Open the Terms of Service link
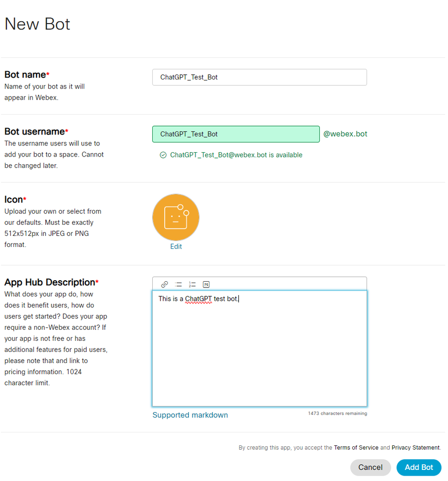The width and height of the screenshot is (448, 481). pyautogui.click(x=356, y=448)
